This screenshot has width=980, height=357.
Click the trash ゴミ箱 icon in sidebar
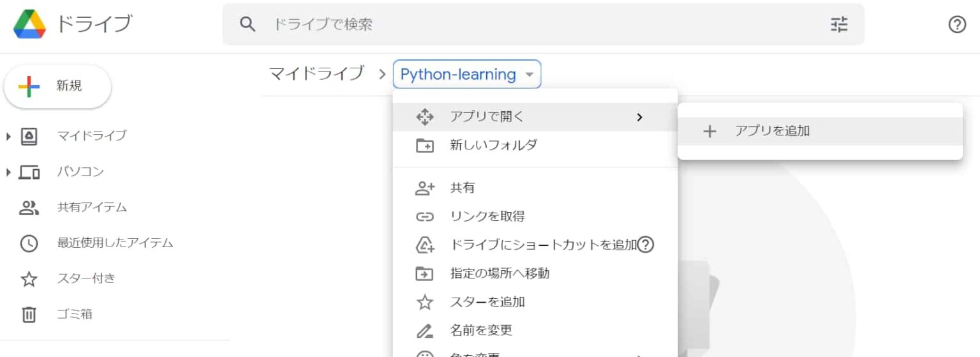tap(29, 314)
